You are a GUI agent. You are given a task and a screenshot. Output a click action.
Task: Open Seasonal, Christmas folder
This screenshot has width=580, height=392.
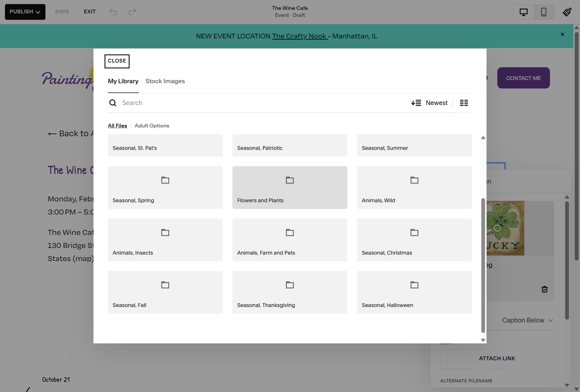[414, 240]
